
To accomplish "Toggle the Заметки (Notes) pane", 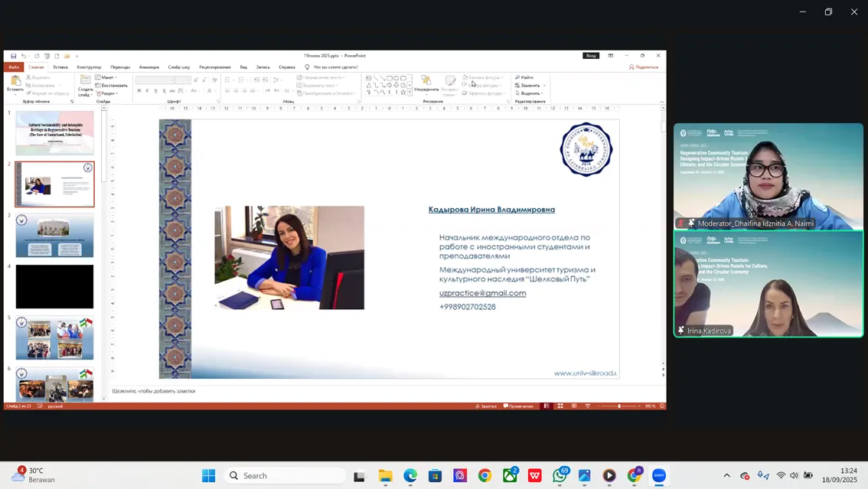I will (x=486, y=406).
